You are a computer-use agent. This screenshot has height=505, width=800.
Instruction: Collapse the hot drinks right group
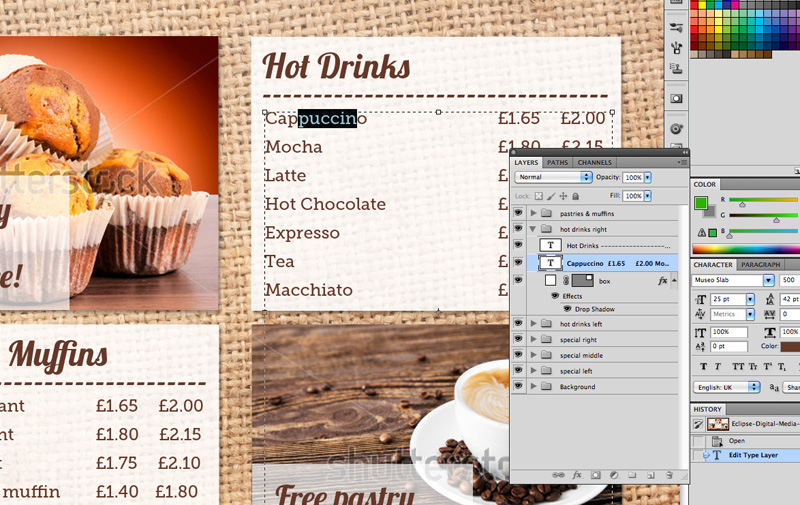pos(533,229)
